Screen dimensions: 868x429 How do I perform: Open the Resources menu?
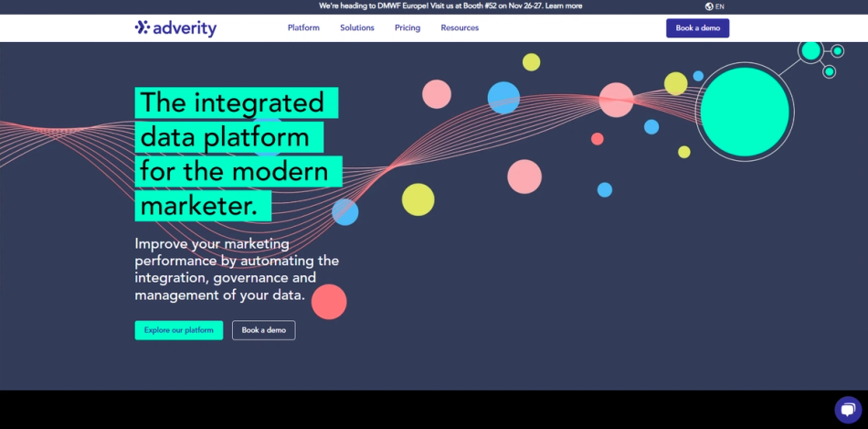pyautogui.click(x=460, y=27)
